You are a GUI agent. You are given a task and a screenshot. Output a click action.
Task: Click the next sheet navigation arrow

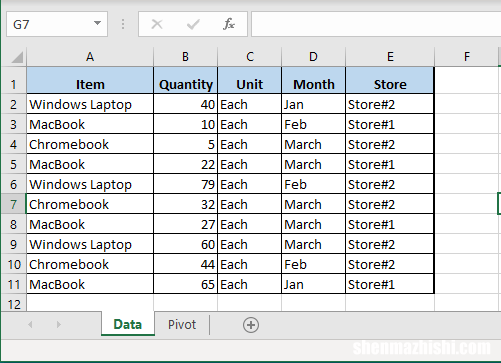[59, 324]
